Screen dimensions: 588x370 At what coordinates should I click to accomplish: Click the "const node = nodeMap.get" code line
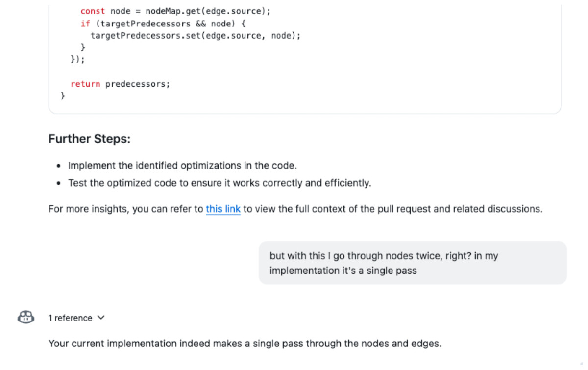175,11
